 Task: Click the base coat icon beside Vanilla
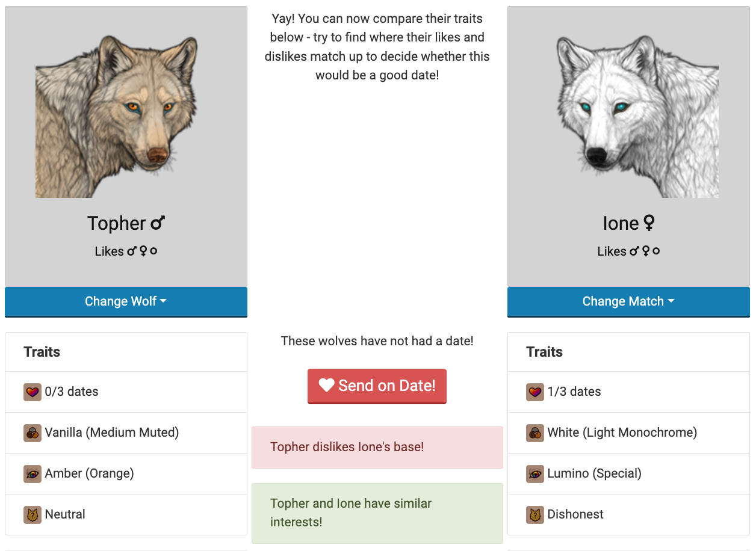(x=32, y=433)
